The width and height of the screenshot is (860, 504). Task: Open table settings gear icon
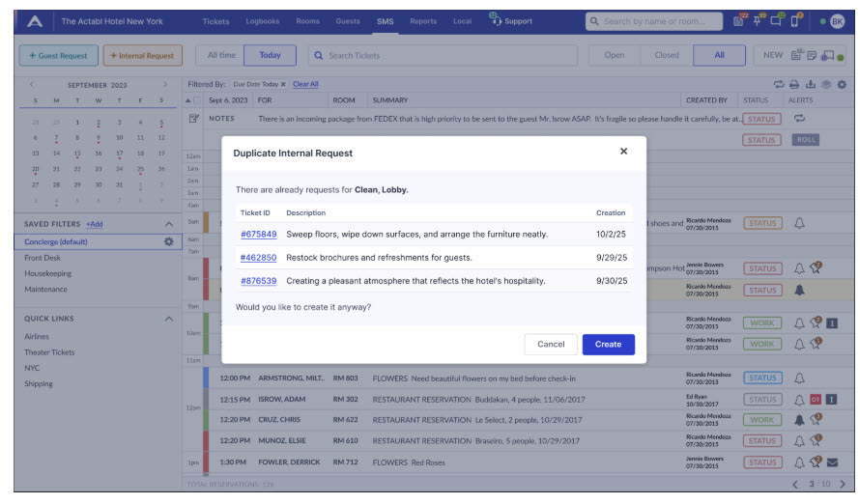click(842, 84)
